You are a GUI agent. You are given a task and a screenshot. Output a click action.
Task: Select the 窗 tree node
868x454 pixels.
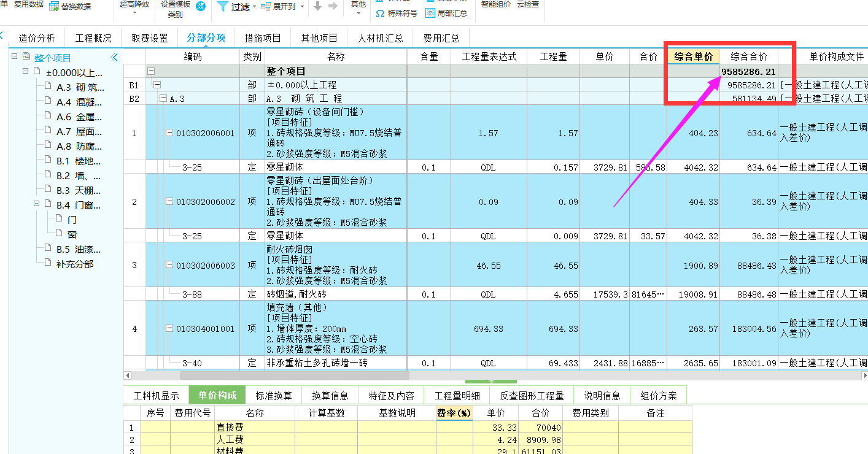coord(72,234)
